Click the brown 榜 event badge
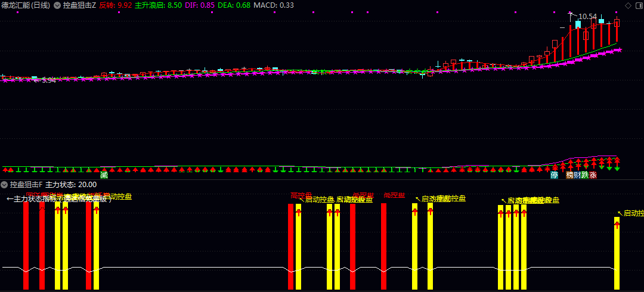This screenshot has width=644, height=292. 570,175
